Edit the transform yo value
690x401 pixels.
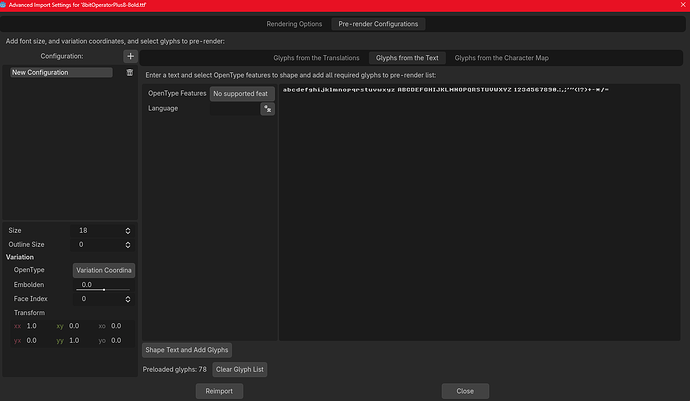(x=116, y=340)
